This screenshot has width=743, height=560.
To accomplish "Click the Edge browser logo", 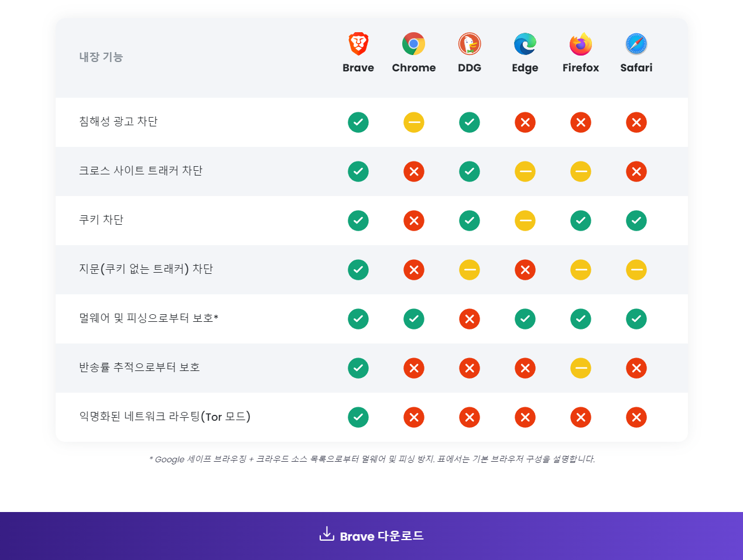I will 525,44.
